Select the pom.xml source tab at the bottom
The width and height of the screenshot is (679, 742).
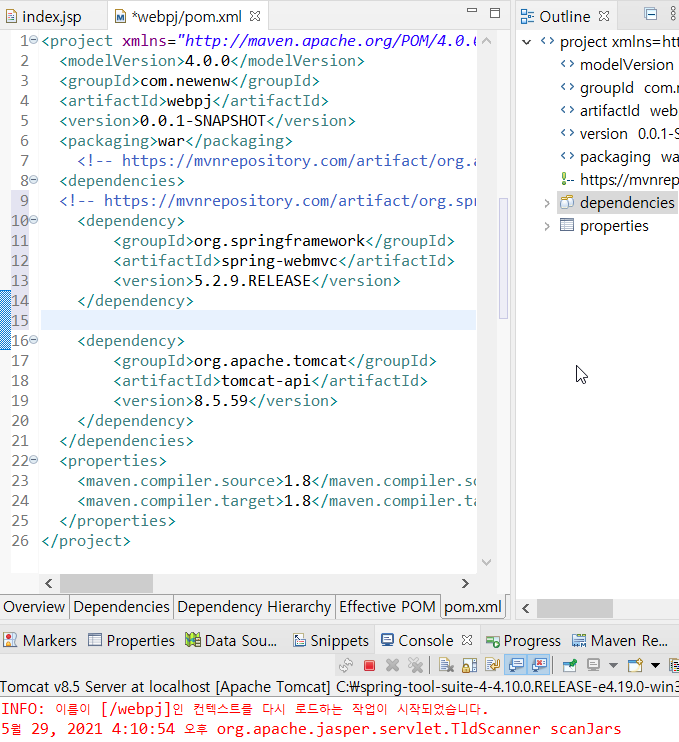[473, 607]
